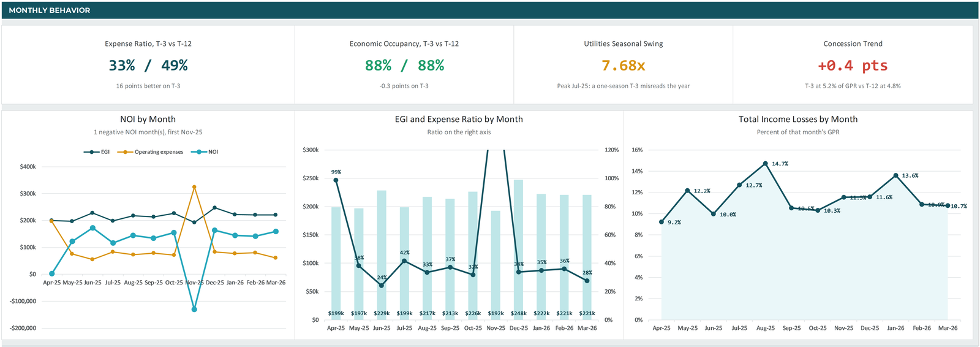
Task: Select the 'Percent of that month's GPR' subtitle
Action: (798, 132)
